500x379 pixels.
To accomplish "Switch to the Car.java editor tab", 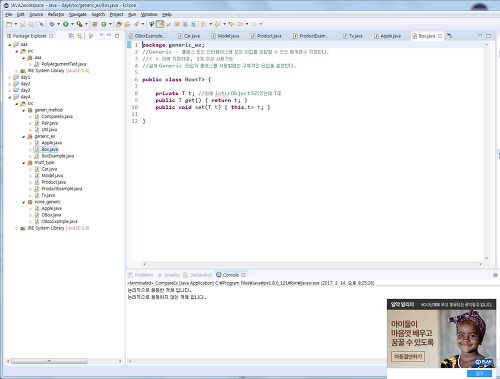I will pos(189,36).
